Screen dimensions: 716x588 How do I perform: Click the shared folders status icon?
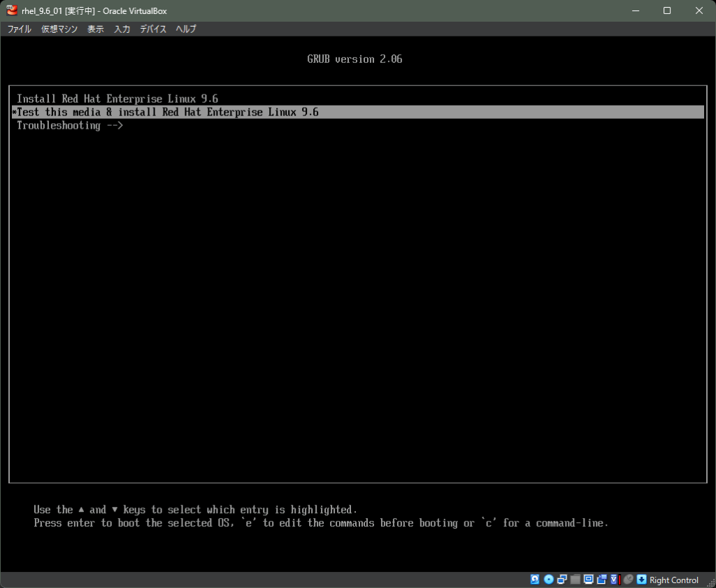click(575, 580)
